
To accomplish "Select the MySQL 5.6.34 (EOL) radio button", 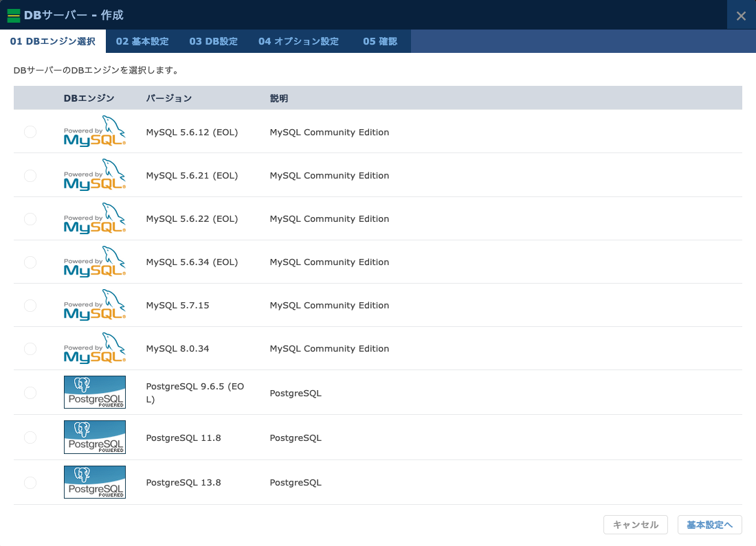I will pyautogui.click(x=30, y=262).
